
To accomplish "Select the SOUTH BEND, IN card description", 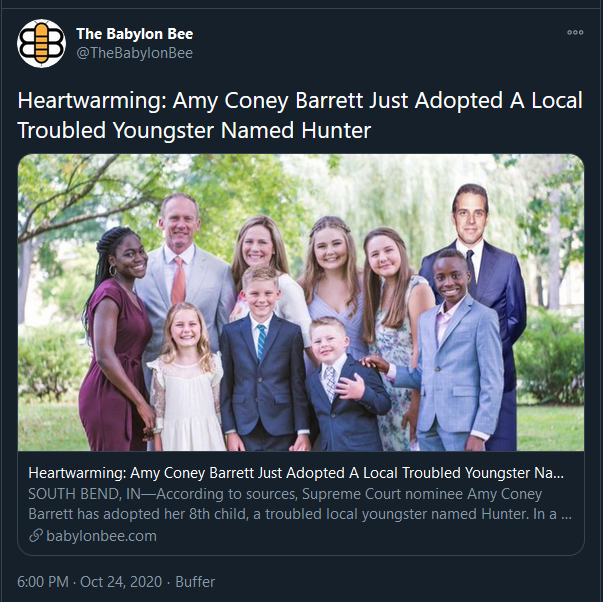I will click(x=300, y=504).
